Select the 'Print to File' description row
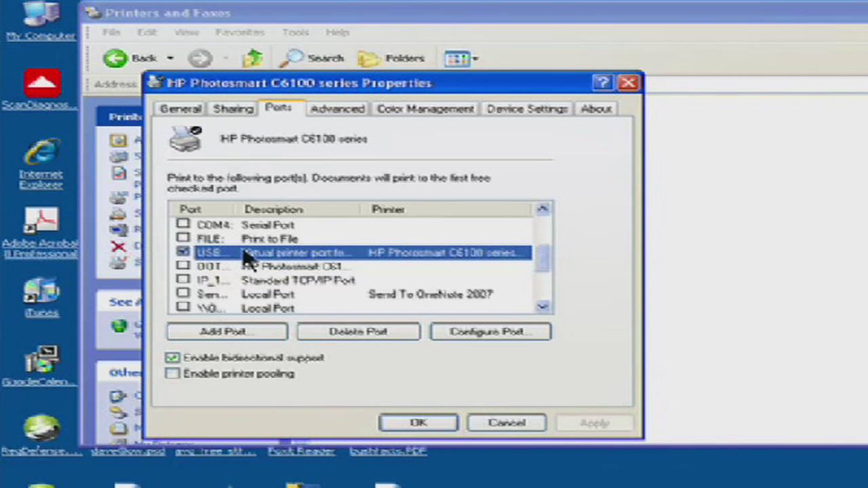Viewport: 868px width, 488px height. [x=270, y=239]
